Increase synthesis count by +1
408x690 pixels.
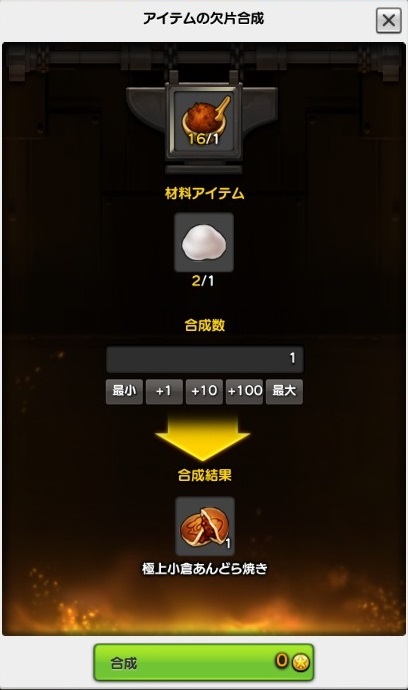(164, 391)
